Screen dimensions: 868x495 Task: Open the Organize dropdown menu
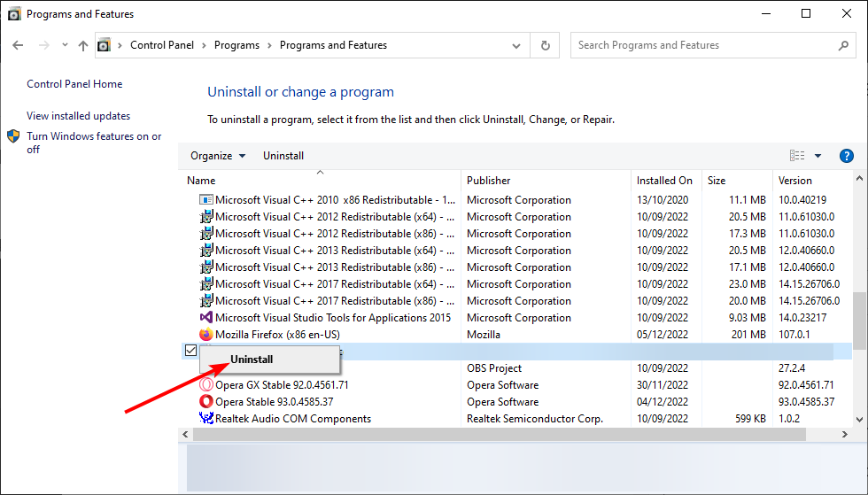click(x=218, y=156)
